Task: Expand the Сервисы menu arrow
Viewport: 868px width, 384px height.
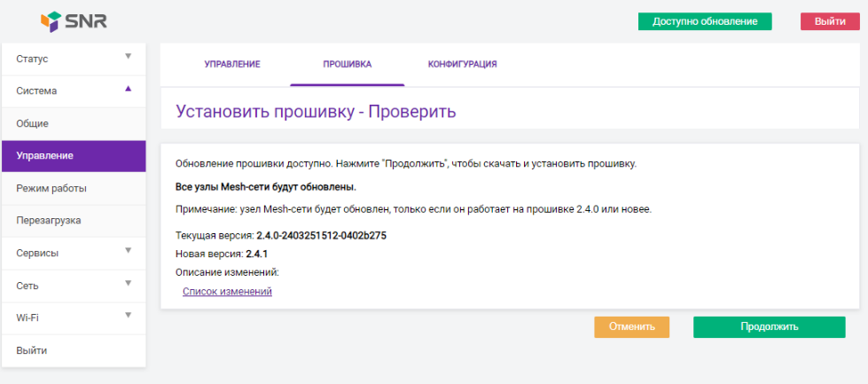Action: point(128,250)
